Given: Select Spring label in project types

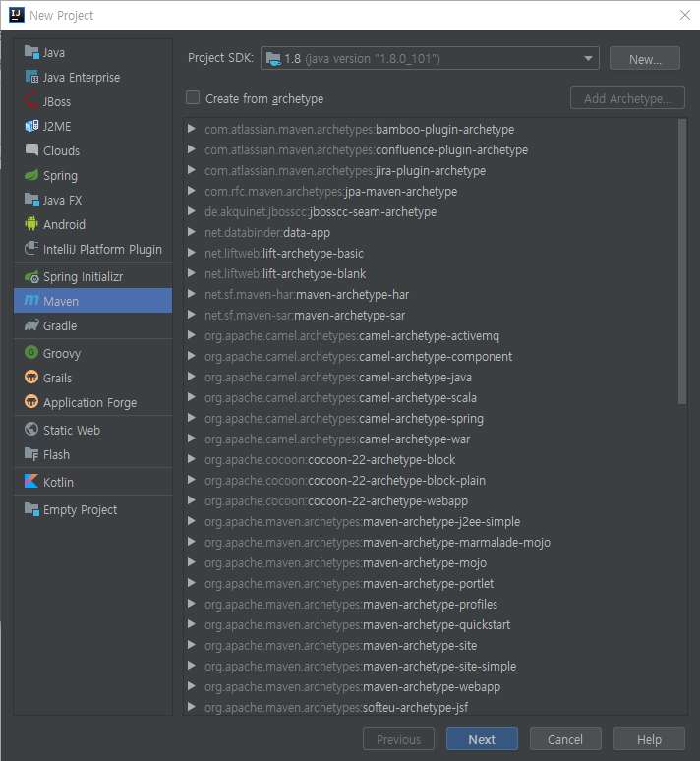Looking at the screenshot, I should (x=60, y=176).
